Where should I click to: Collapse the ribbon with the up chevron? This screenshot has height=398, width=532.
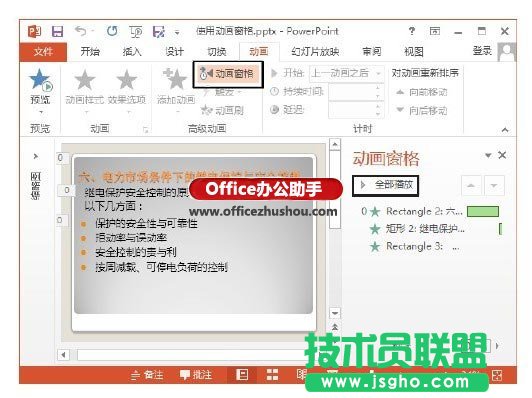click(505, 130)
